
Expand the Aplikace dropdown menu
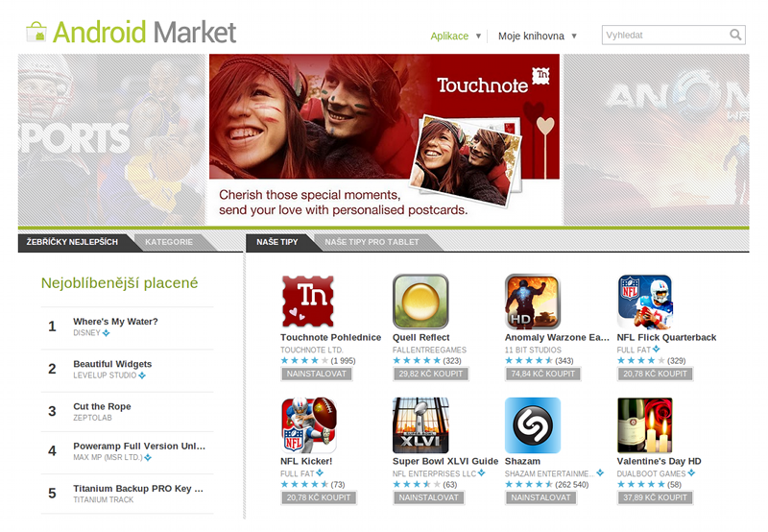(x=455, y=36)
